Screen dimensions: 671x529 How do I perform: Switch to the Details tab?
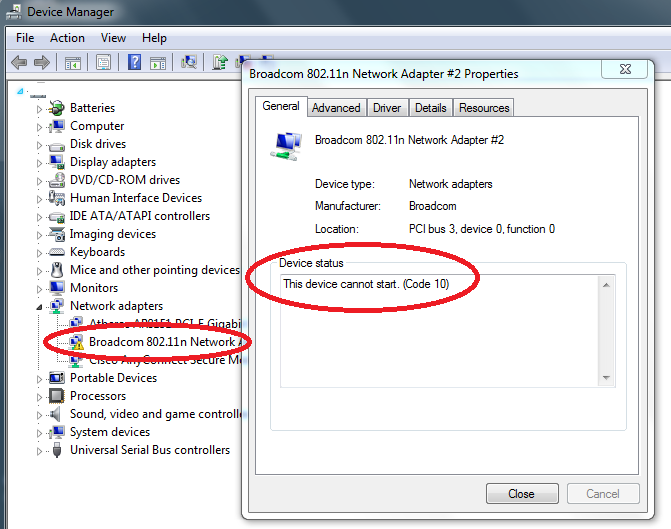point(431,108)
